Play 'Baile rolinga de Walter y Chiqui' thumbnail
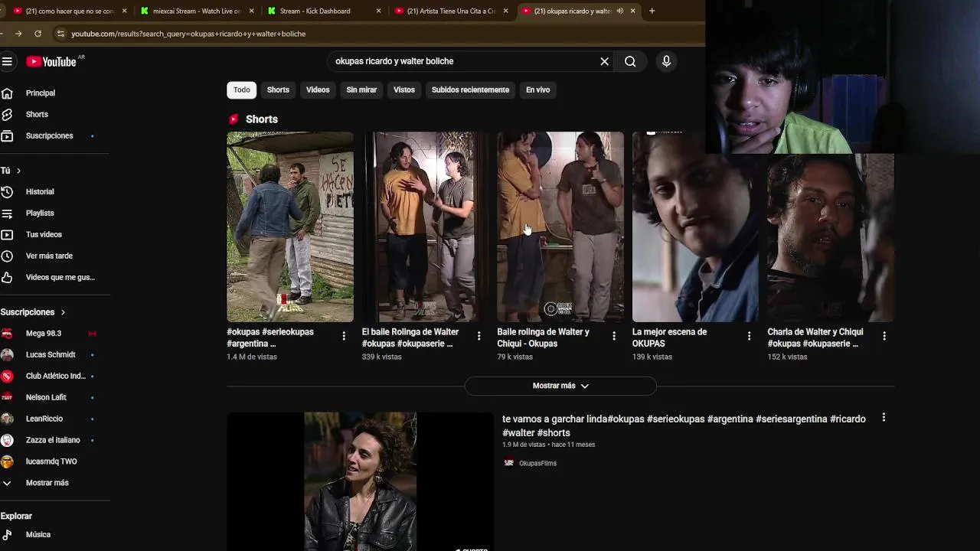980x551 pixels. pyautogui.click(x=560, y=227)
